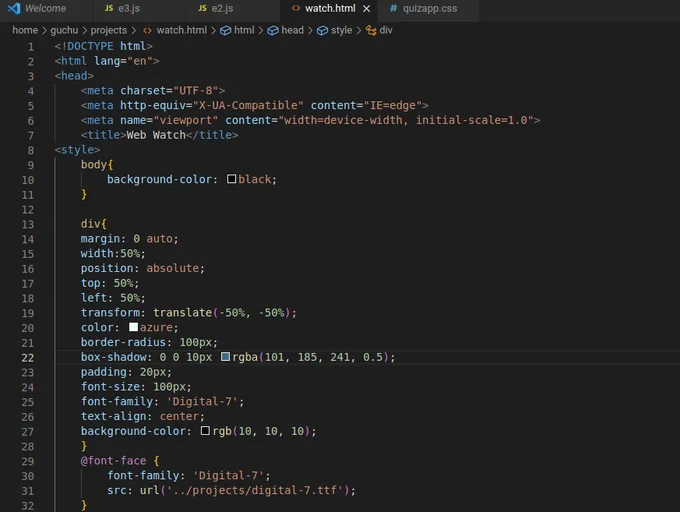Click the JS icon on the e2.js tab
The width and height of the screenshot is (680, 512).
(x=202, y=8)
